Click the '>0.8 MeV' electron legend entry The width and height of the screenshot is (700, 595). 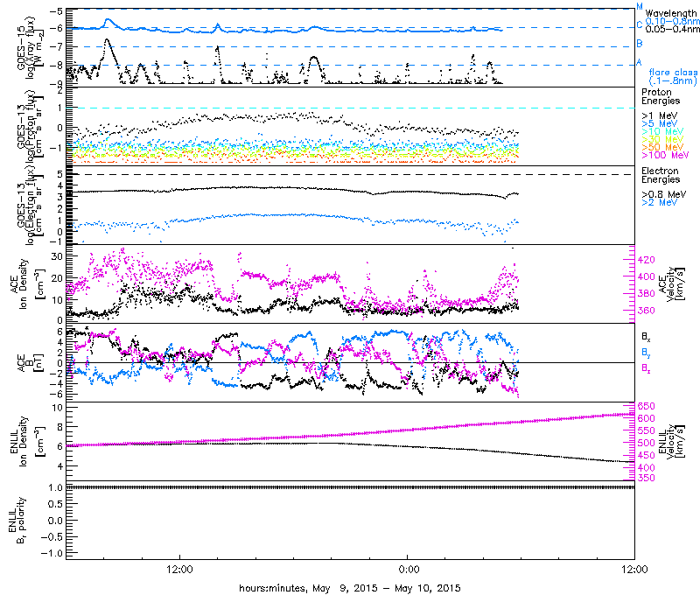(x=663, y=194)
